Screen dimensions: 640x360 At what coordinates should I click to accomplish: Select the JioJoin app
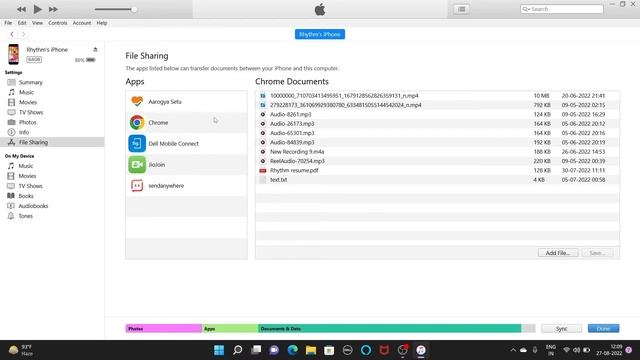coord(187,164)
